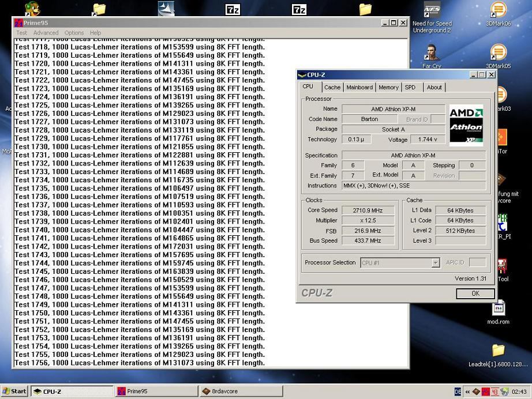Click the L1 Code 64 KBytes value

coord(460,220)
